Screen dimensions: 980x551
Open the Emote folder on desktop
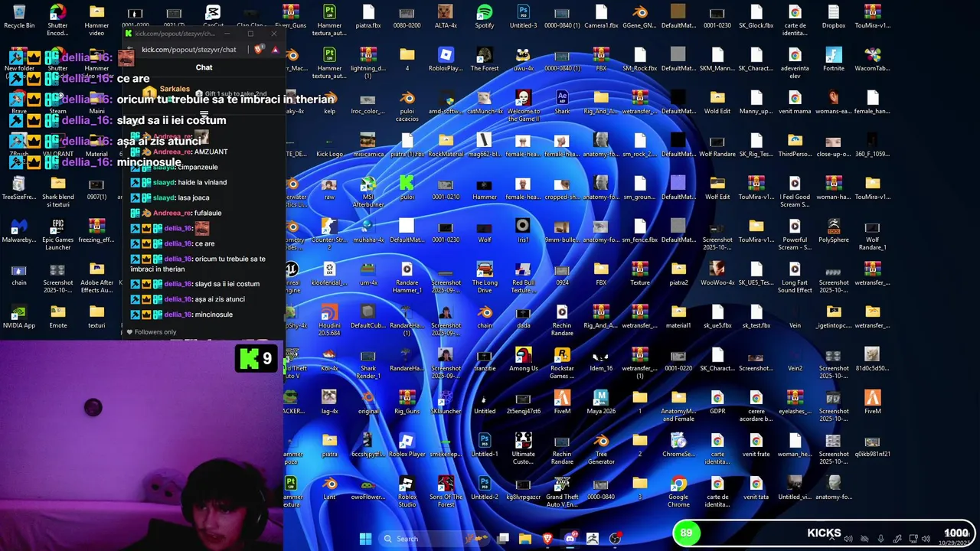[57, 317]
